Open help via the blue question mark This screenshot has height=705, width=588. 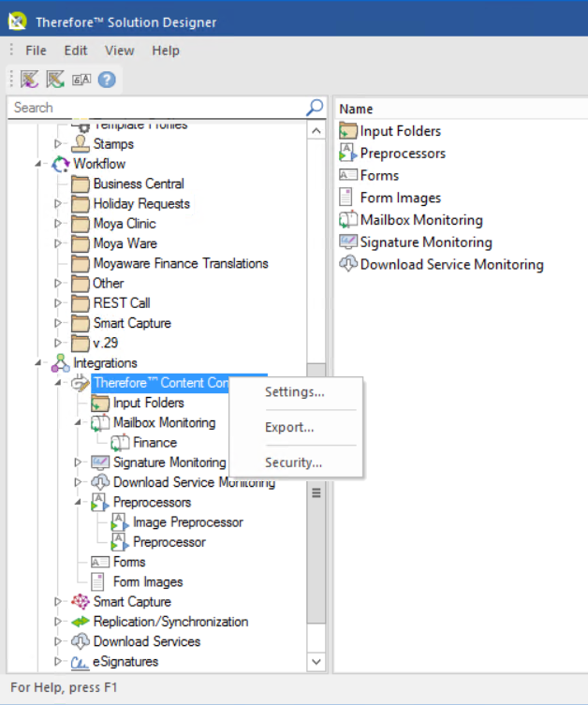point(107,80)
